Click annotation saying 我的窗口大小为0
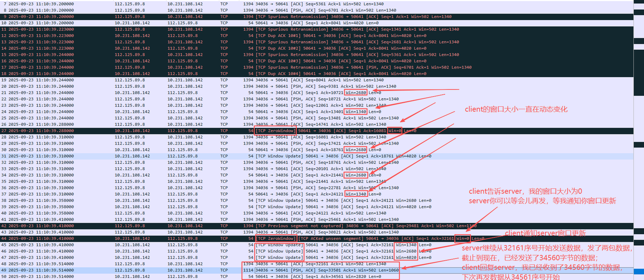 525,192
